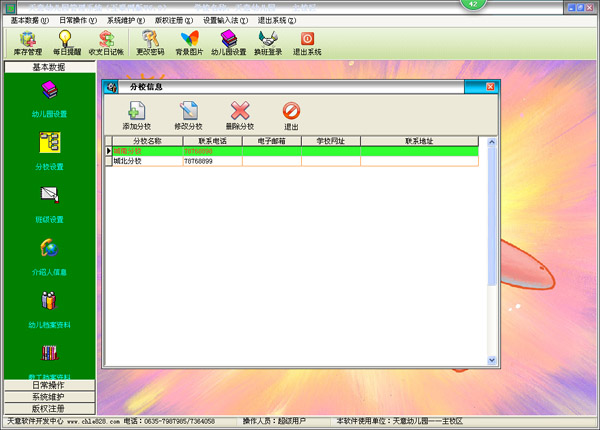The image size is (600, 430).
Task: Expand 版权注册 sidebar section
Action: pos(48,408)
